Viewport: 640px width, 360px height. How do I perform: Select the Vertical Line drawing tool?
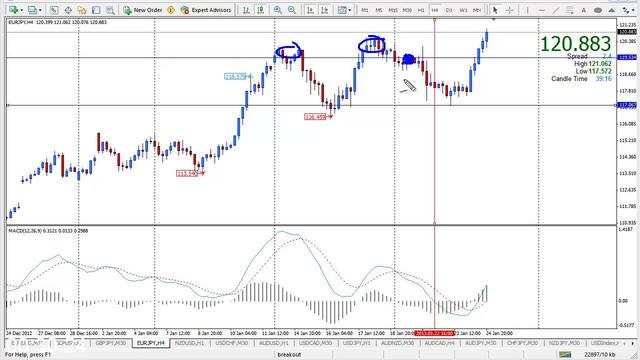click(527, 10)
